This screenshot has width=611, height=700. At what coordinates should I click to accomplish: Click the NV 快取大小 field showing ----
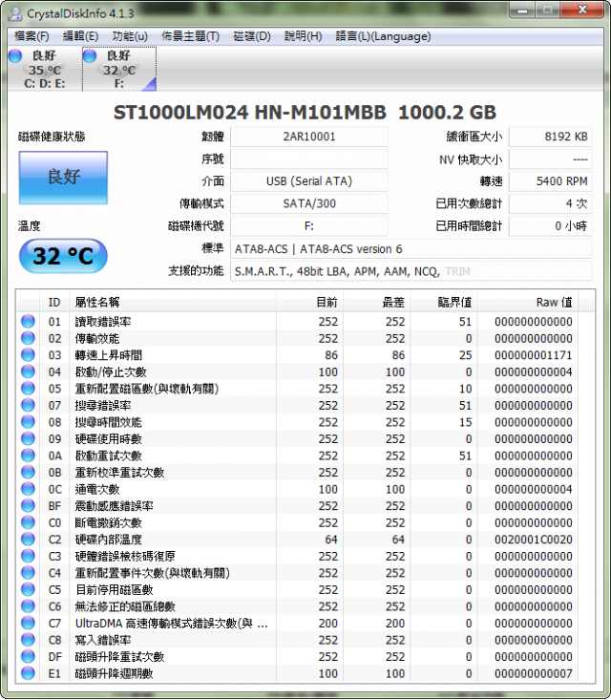(x=550, y=159)
